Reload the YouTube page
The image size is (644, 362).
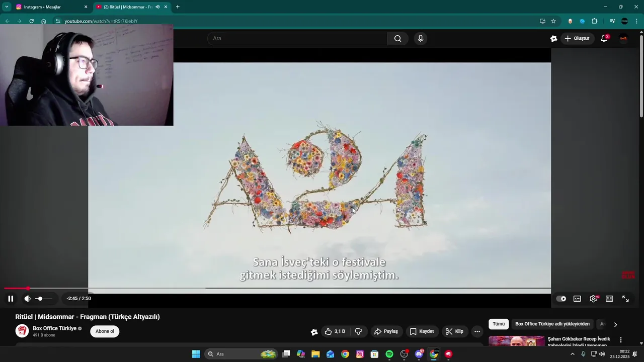tap(31, 21)
